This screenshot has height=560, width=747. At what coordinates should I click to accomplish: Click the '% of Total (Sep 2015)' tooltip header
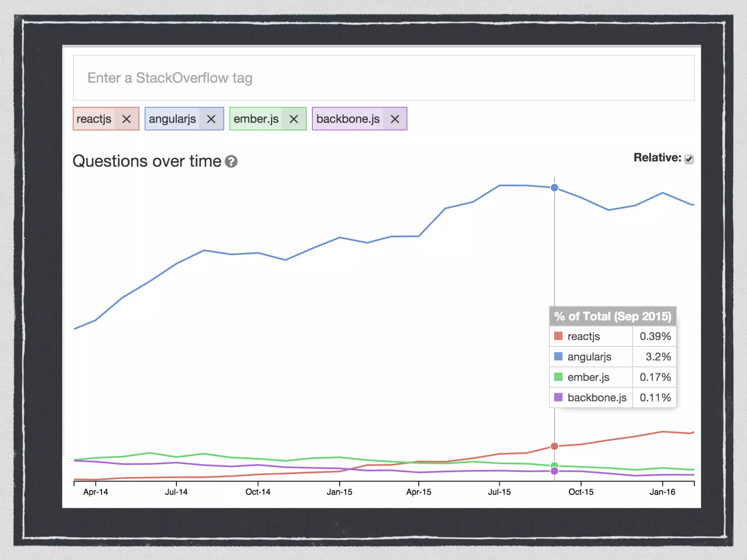click(x=613, y=316)
